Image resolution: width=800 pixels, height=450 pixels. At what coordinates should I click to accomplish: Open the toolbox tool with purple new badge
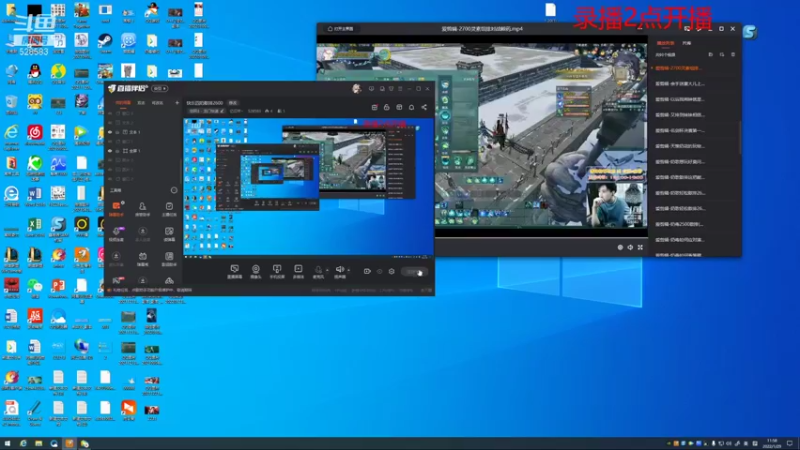[116, 233]
